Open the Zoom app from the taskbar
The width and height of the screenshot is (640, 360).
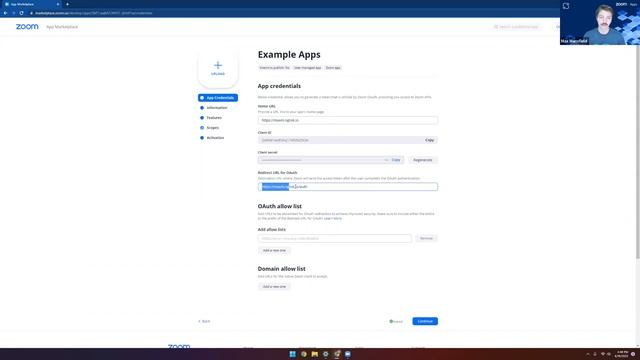pyautogui.click(x=348, y=354)
